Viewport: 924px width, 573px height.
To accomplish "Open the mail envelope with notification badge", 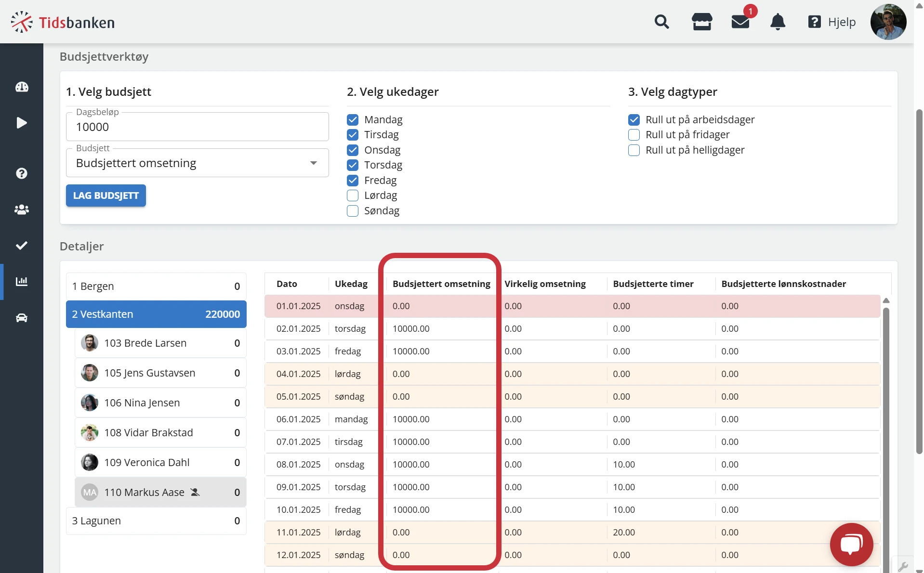I will tap(740, 22).
